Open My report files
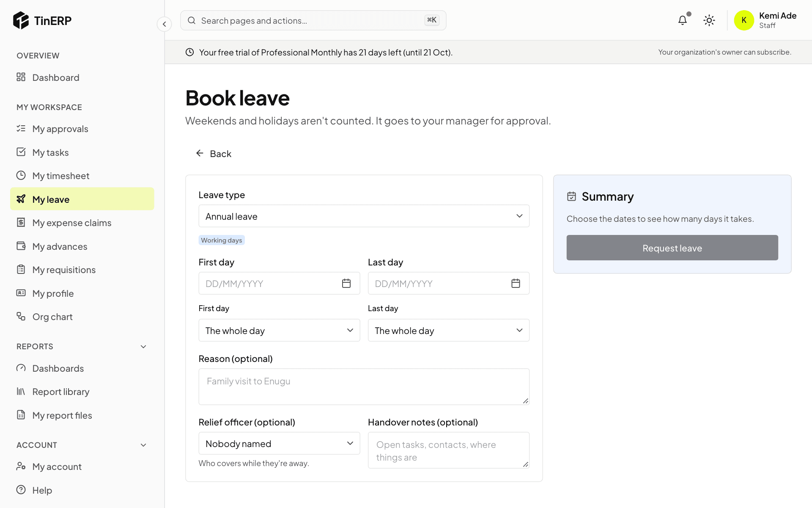 (82, 415)
